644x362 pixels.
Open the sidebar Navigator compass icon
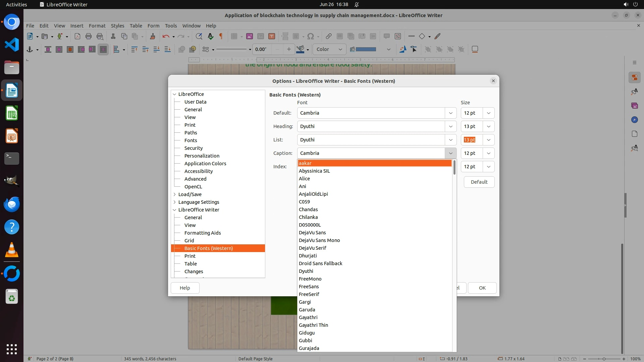click(x=634, y=120)
